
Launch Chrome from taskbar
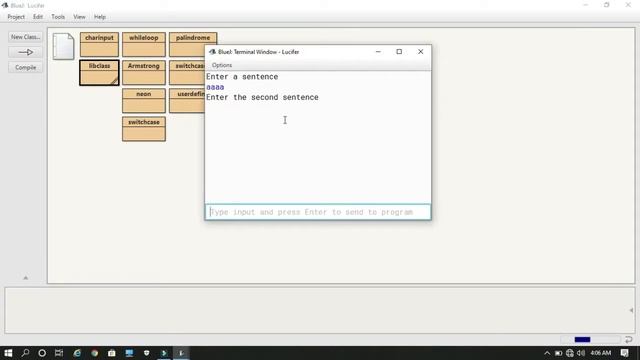[x=94, y=353]
